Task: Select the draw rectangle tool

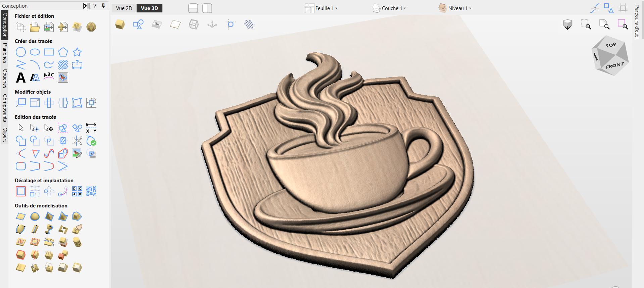Action: click(x=49, y=52)
